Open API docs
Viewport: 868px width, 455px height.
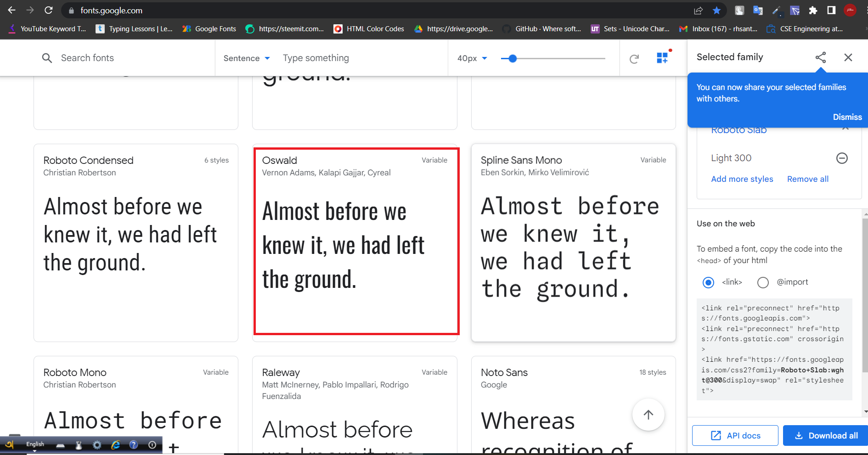point(735,435)
